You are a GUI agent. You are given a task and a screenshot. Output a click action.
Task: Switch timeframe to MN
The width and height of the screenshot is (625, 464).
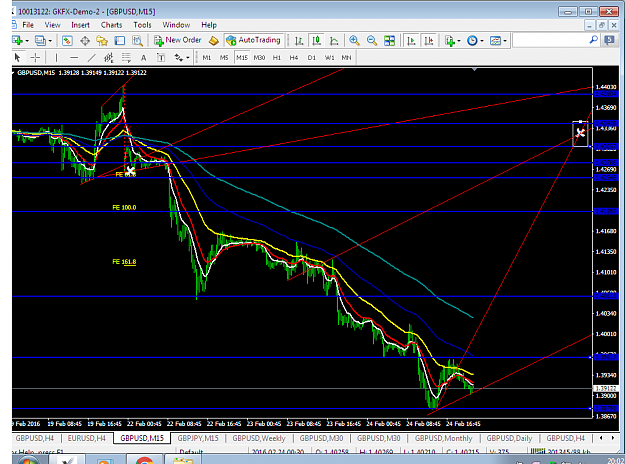[x=346, y=58]
